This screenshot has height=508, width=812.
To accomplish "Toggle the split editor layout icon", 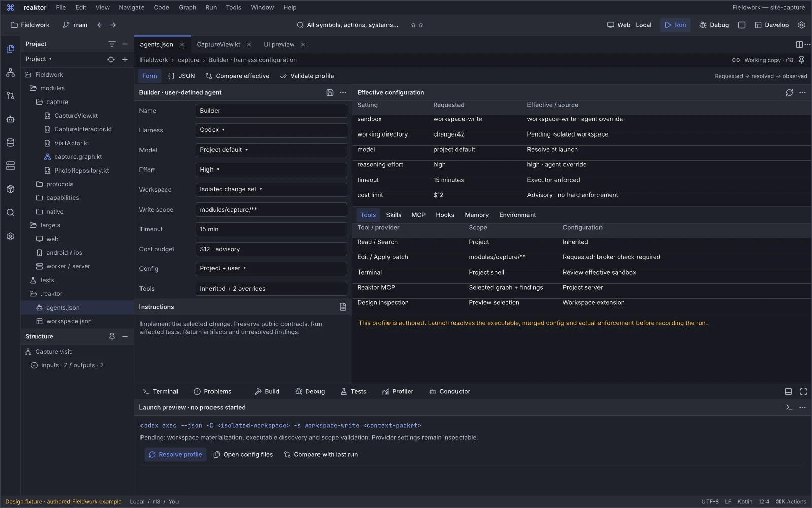I will point(799,44).
